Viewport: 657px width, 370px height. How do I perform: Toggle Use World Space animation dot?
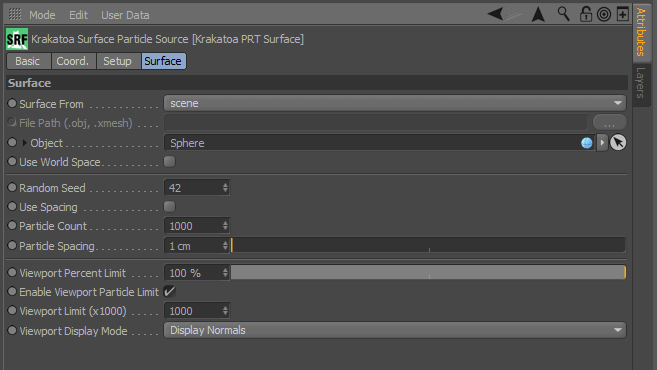point(12,161)
